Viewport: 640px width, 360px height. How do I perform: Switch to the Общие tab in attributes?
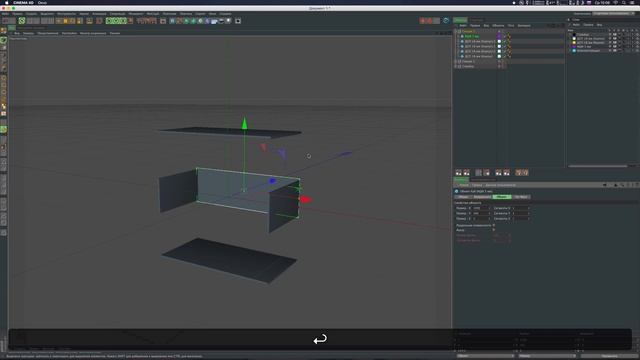[x=463, y=197]
